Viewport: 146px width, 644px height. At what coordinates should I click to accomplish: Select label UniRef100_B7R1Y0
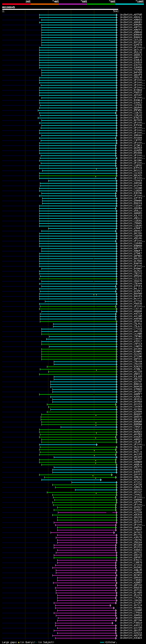click(131, 560)
